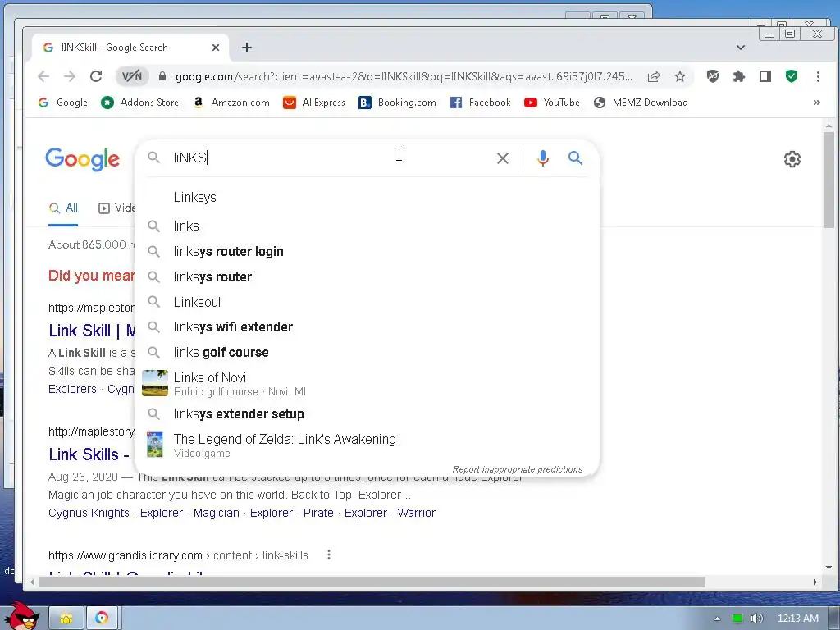Choose the 'links' suggestion

pyautogui.click(x=367, y=226)
